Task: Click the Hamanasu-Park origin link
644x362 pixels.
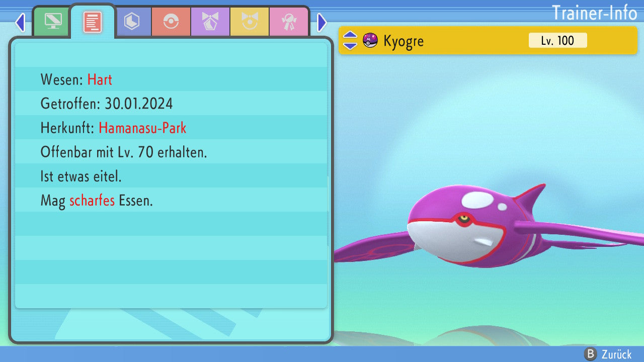Action: [x=142, y=128]
